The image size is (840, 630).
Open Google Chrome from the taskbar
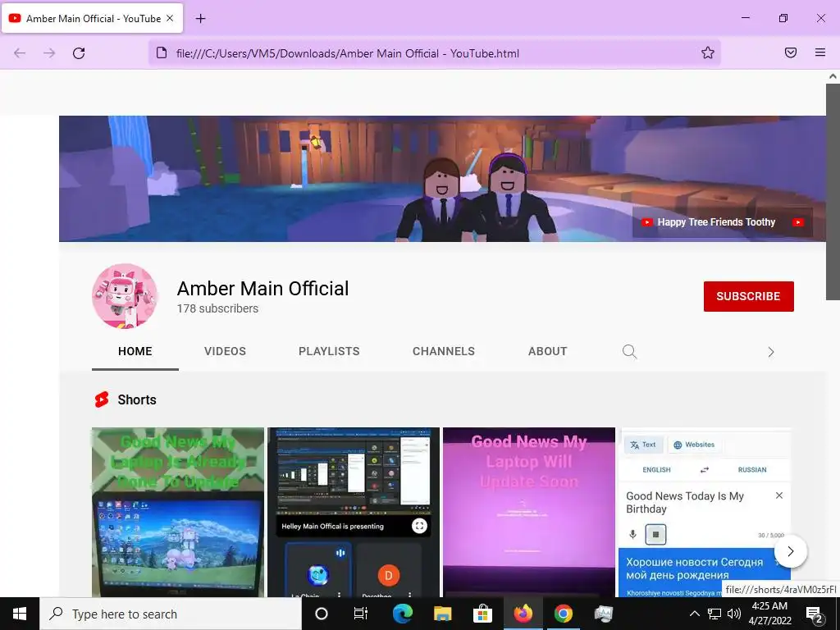tap(563, 614)
